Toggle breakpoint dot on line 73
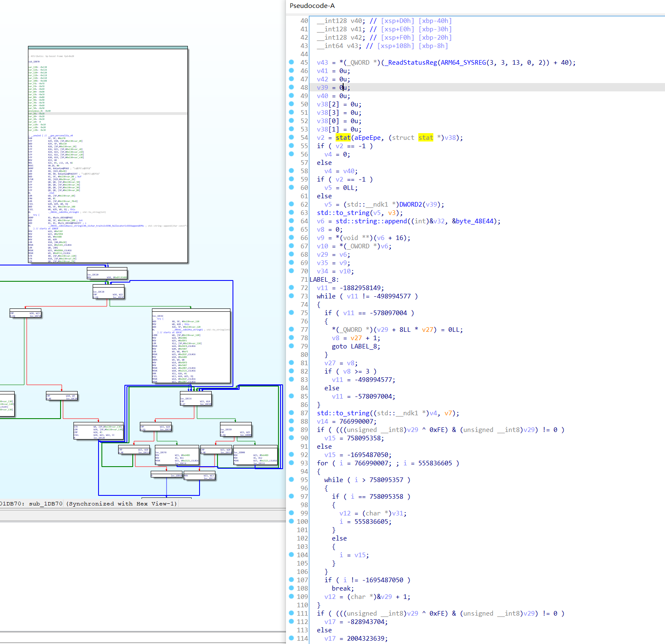The image size is (665, 644). [291, 295]
